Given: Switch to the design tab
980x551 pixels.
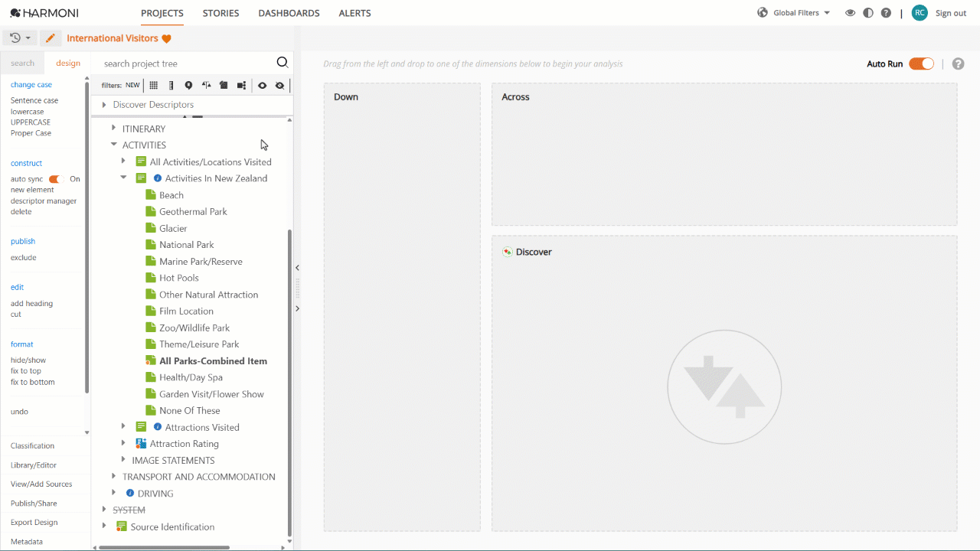Looking at the screenshot, I should pyautogui.click(x=68, y=63).
